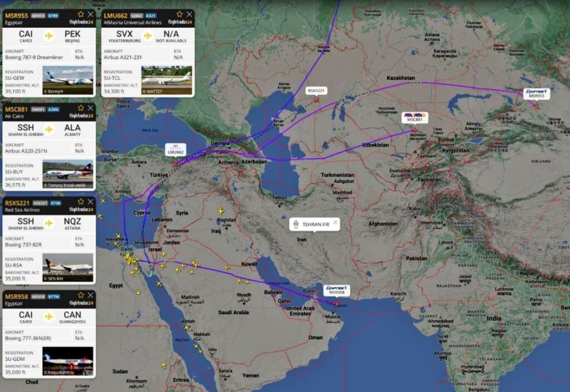Click the red MSR958 aircraft icon near Oman

click(x=337, y=303)
